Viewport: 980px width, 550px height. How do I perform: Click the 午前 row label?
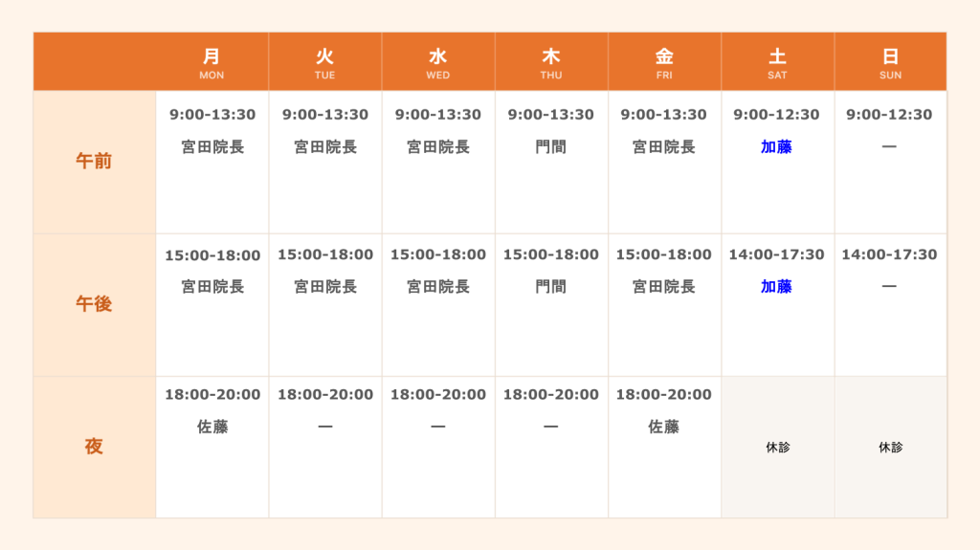[x=95, y=162]
